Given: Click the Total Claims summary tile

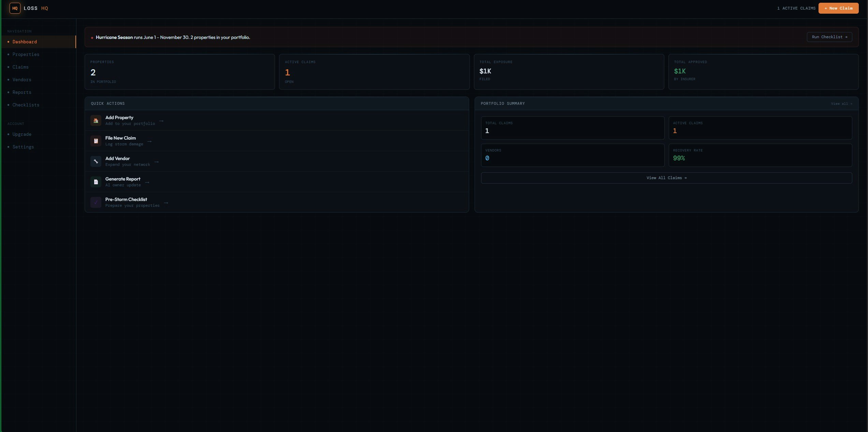Looking at the screenshot, I should (x=573, y=128).
